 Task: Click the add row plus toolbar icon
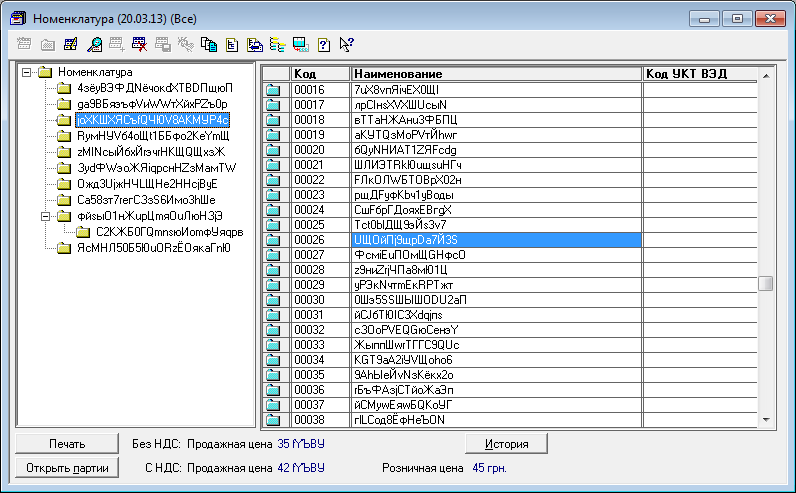pos(117,45)
